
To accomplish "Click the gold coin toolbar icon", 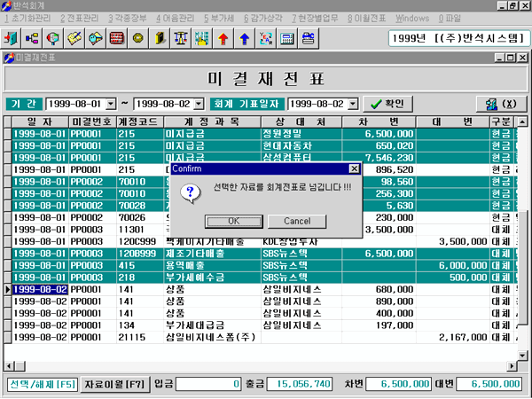I will 137,38.
